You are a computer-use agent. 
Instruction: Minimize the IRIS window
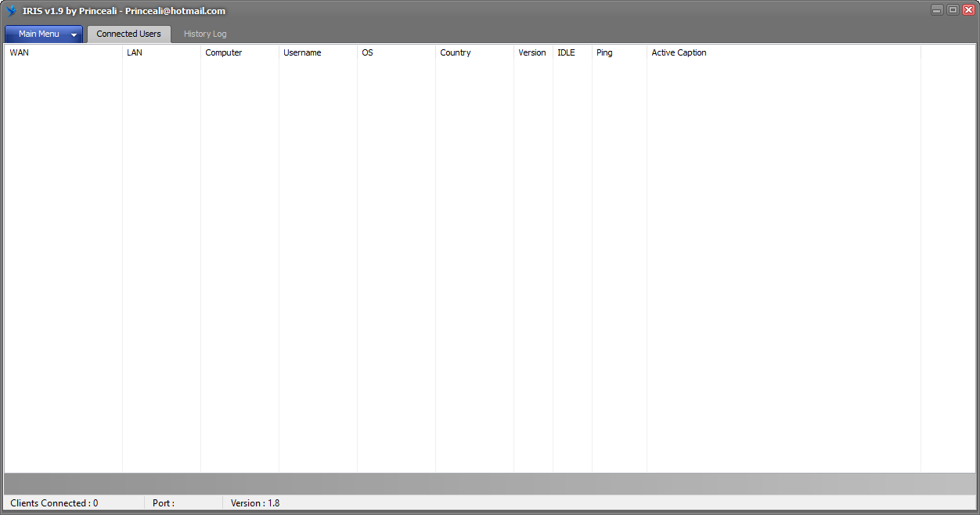[937, 10]
